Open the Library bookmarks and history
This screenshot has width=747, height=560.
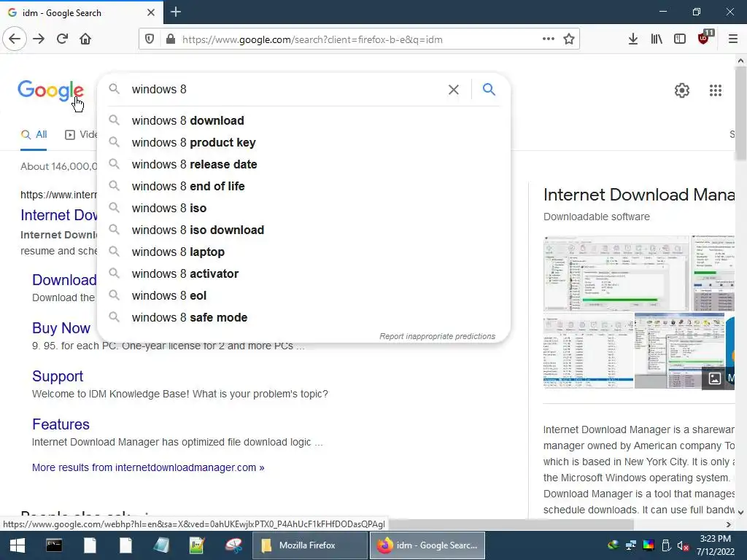(657, 39)
